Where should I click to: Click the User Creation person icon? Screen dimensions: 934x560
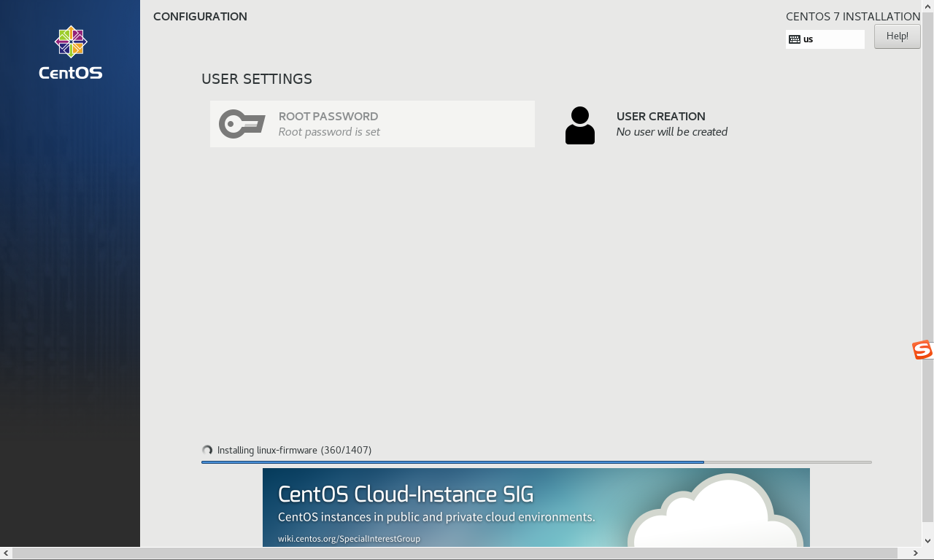pyautogui.click(x=580, y=125)
